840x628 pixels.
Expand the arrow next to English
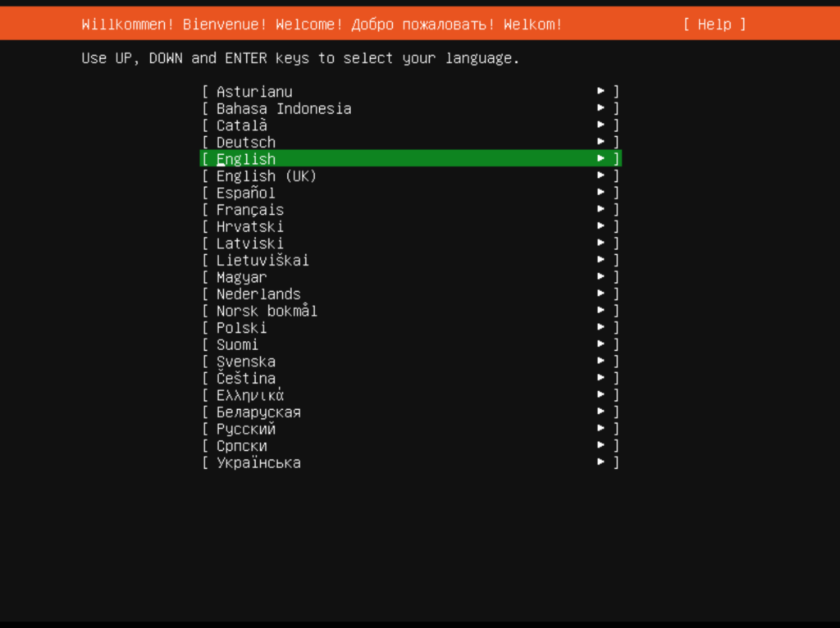tap(601, 158)
